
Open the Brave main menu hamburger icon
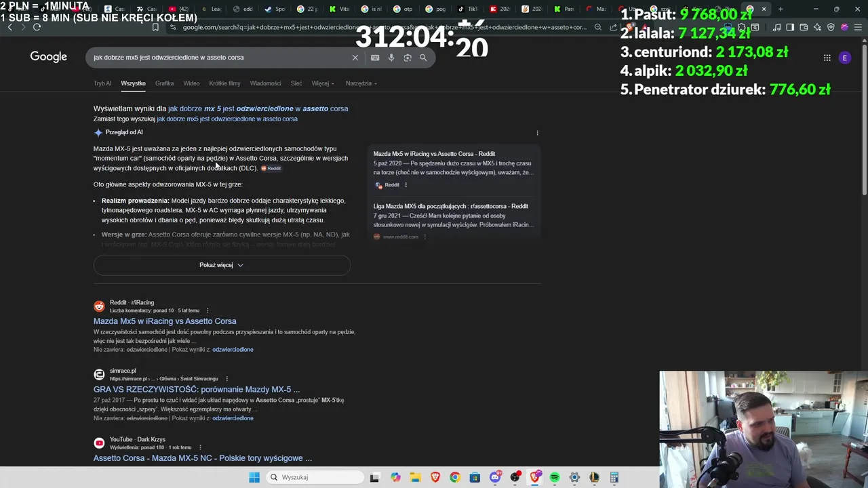click(858, 27)
